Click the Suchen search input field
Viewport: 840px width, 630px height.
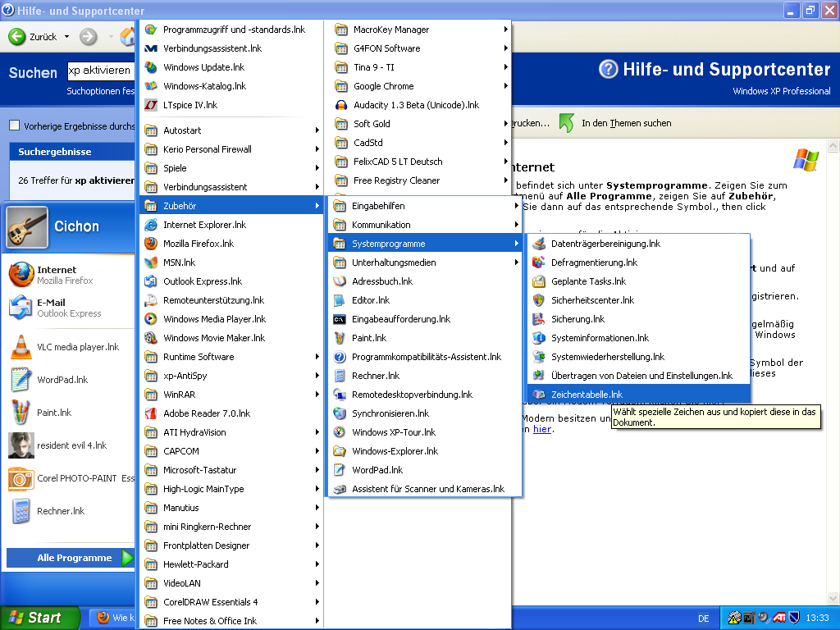[101, 71]
